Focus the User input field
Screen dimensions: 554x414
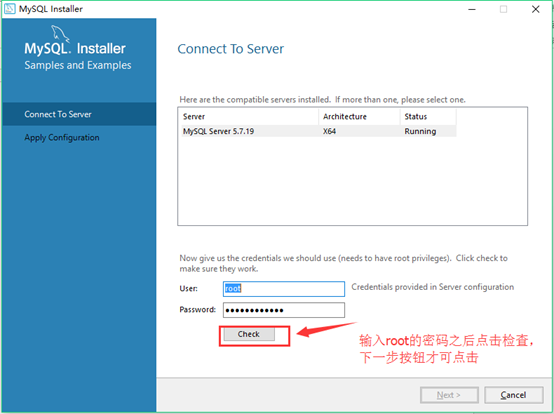pyautogui.click(x=284, y=289)
